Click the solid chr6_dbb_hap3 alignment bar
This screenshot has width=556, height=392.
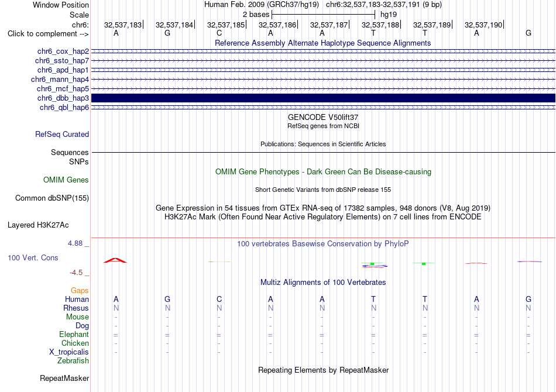(x=324, y=98)
